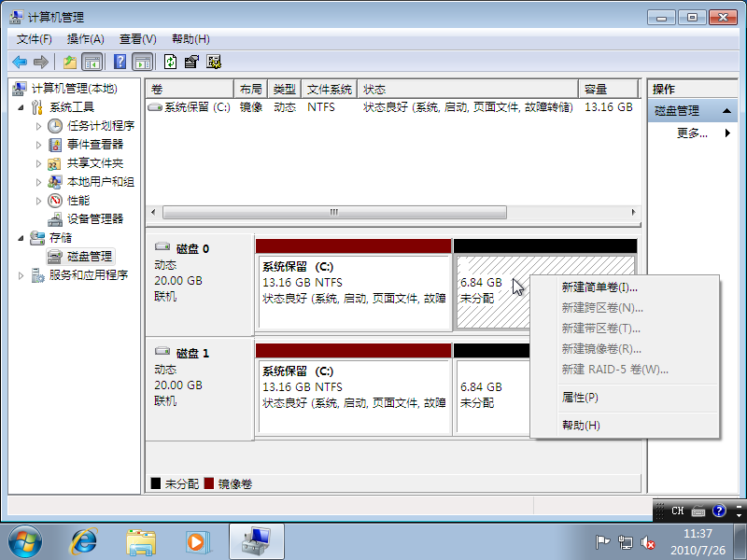The image size is (747, 560).
Task: Click the volume muted tray icon
Action: point(647,542)
